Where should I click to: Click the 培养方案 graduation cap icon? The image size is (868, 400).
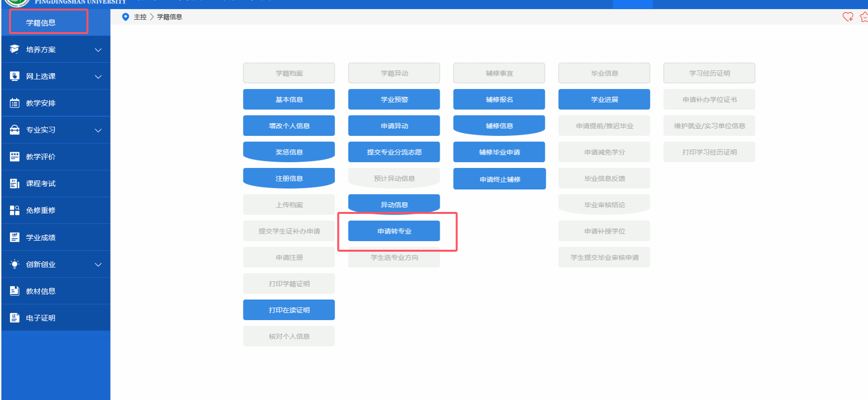click(x=15, y=49)
